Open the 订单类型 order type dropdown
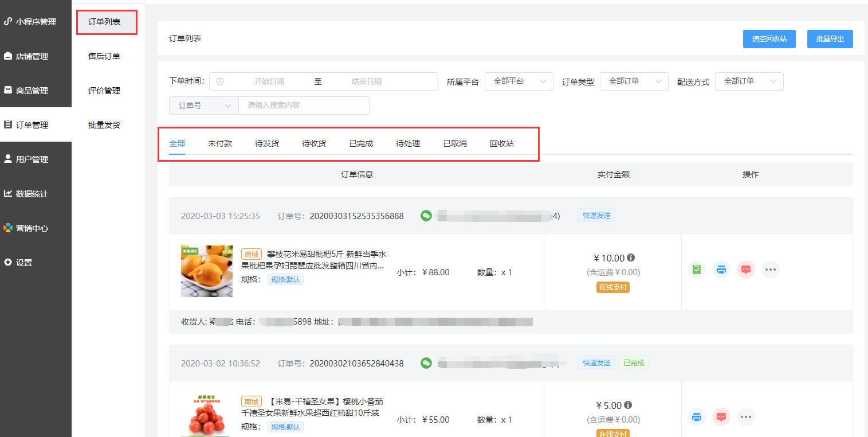The image size is (868, 437). [634, 81]
